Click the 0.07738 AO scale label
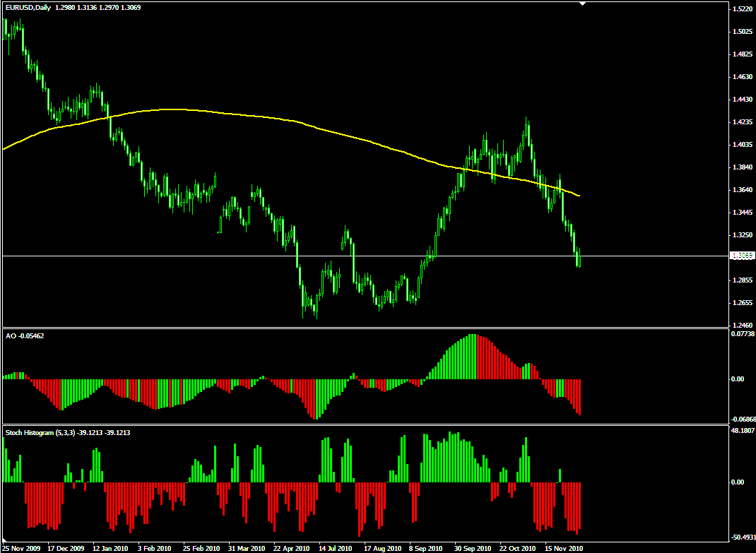 click(743, 333)
